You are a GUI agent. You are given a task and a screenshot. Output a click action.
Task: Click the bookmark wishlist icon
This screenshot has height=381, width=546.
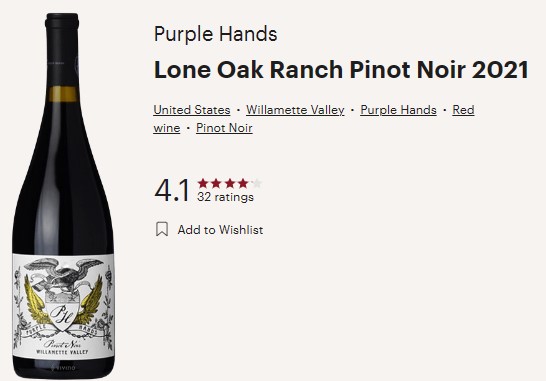click(162, 229)
